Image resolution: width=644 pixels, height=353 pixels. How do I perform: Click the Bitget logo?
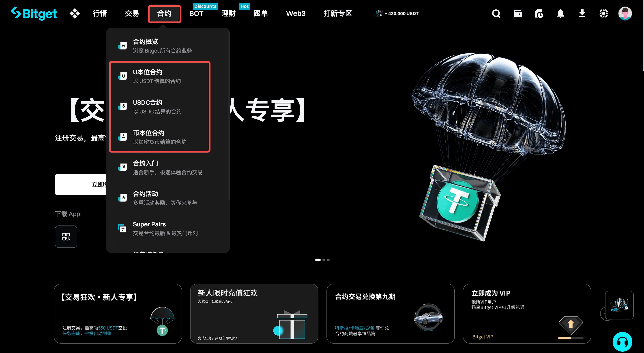(34, 14)
